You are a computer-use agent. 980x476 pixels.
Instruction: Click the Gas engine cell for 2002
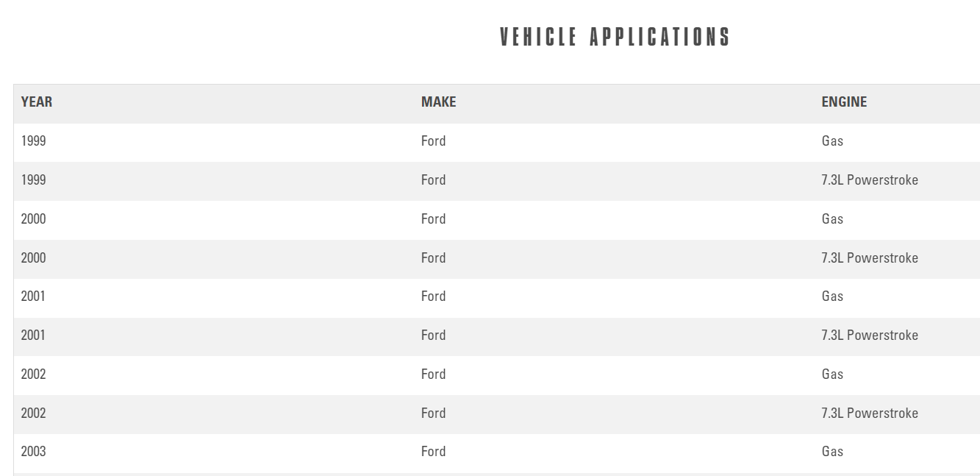pos(832,374)
